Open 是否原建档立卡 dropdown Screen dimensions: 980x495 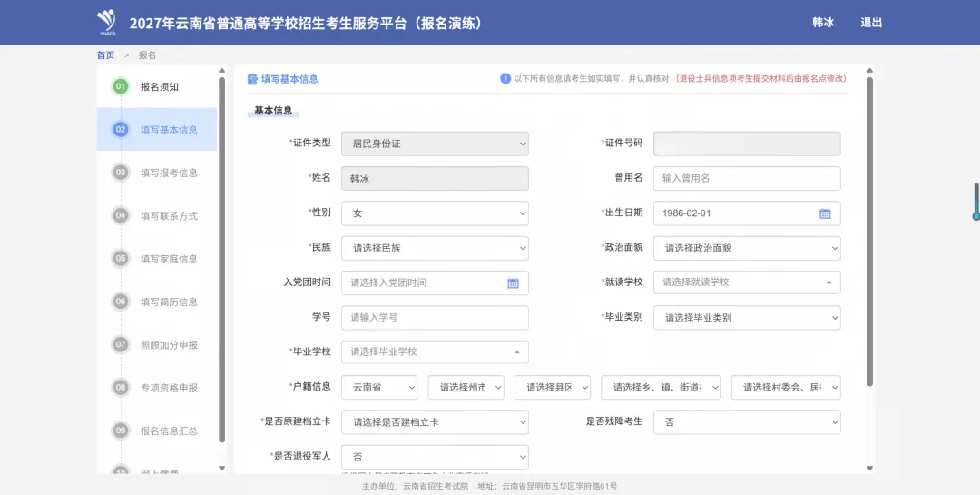[x=435, y=422]
